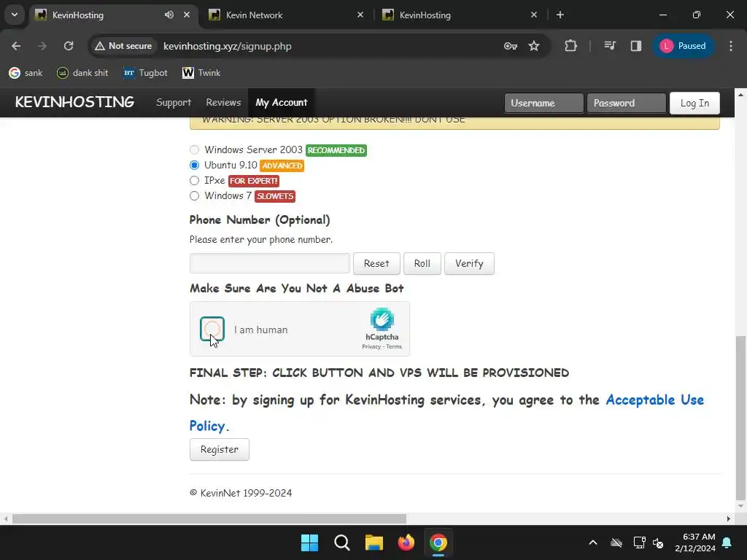Image resolution: width=747 pixels, height=560 pixels.
Task: Click the Reset phone button
Action: click(376, 263)
